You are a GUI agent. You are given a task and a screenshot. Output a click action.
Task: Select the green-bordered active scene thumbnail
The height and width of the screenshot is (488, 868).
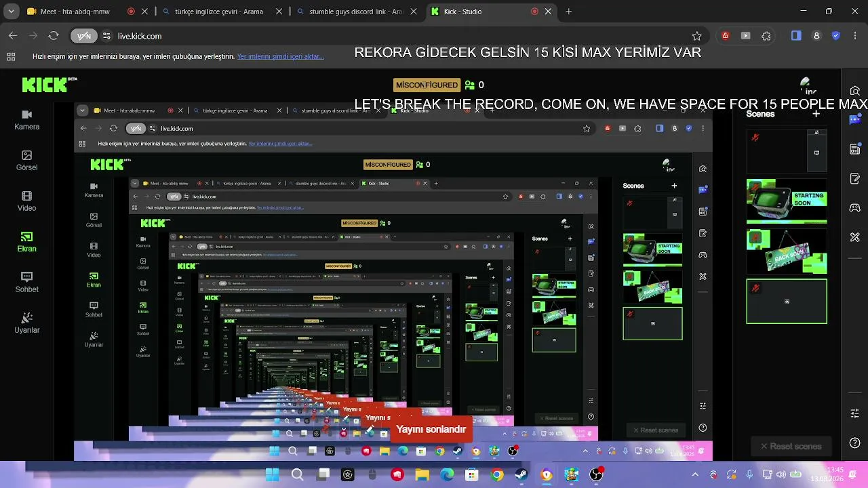tap(787, 302)
